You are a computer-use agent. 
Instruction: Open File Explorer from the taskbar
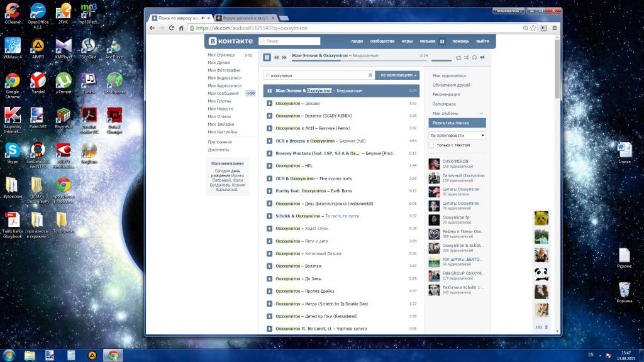click(30, 356)
